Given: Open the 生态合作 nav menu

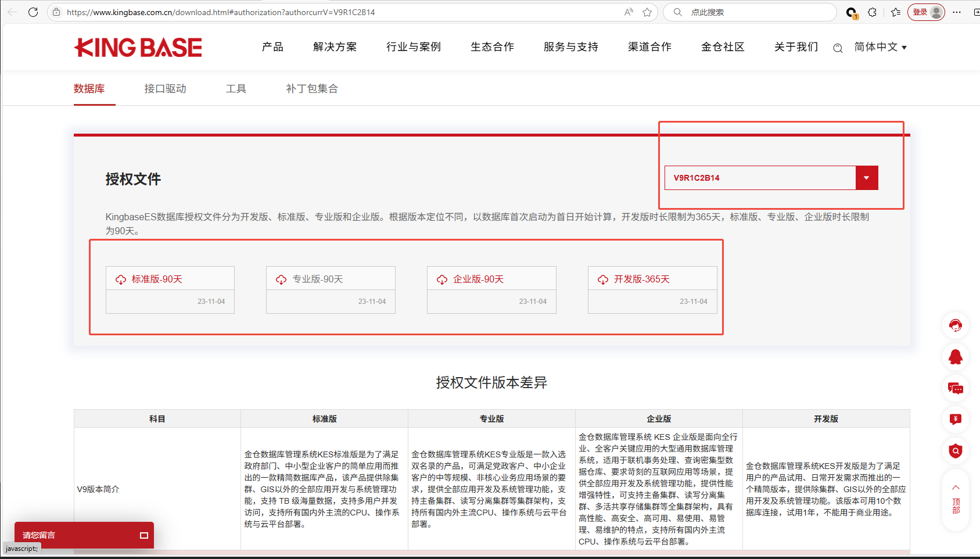Looking at the screenshot, I should tap(493, 47).
